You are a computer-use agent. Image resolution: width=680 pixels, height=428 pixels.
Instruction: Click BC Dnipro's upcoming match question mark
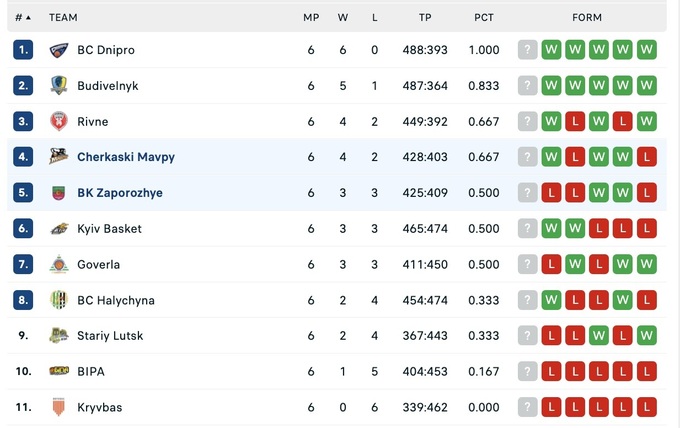pos(528,50)
